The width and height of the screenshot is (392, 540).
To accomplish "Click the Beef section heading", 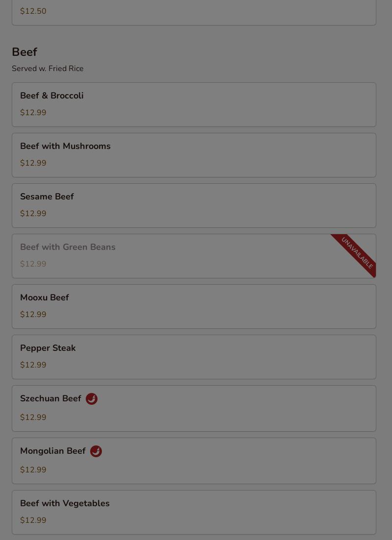I will (24, 52).
